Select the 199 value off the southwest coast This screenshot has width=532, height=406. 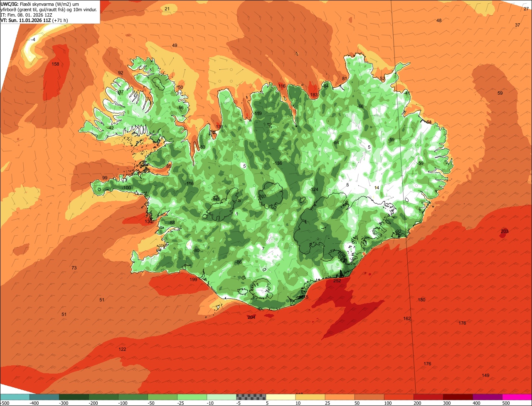point(193,280)
